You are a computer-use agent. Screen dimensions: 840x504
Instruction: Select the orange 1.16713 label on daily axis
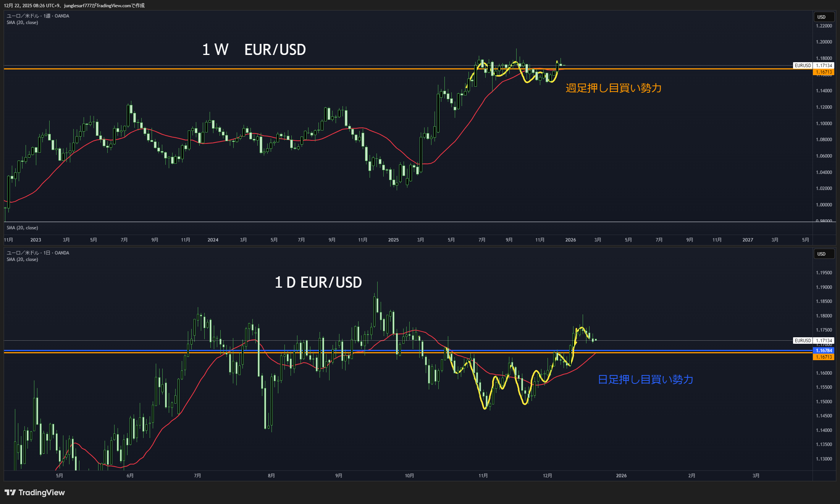pyautogui.click(x=824, y=357)
